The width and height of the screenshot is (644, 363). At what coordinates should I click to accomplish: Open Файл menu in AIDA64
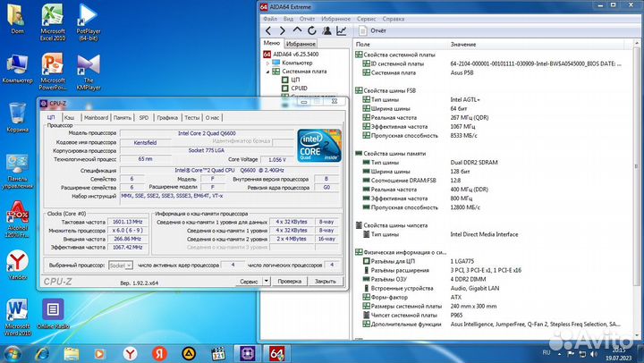[270, 19]
